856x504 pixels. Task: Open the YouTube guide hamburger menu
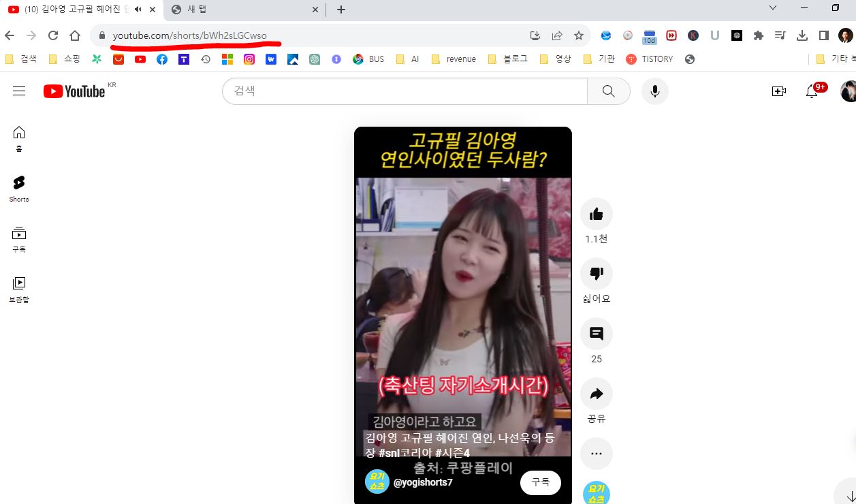click(19, 91)
